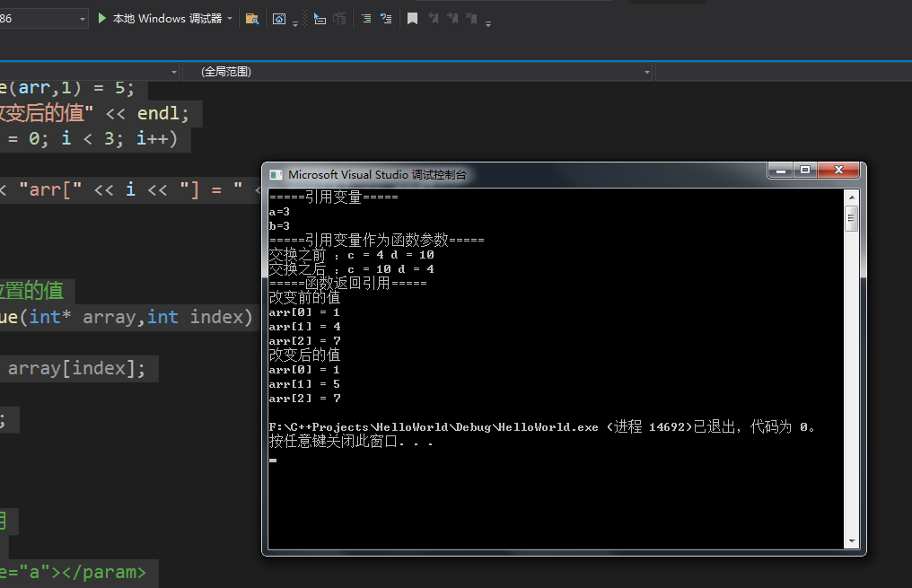Minimize the 调试控制台 console window
This screenshot has width=912, height=588.
click(x=781, y=170)
